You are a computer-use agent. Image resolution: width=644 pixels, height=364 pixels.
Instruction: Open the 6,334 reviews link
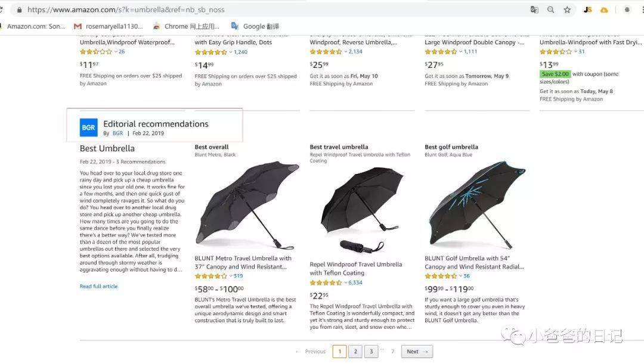[355, 283]
